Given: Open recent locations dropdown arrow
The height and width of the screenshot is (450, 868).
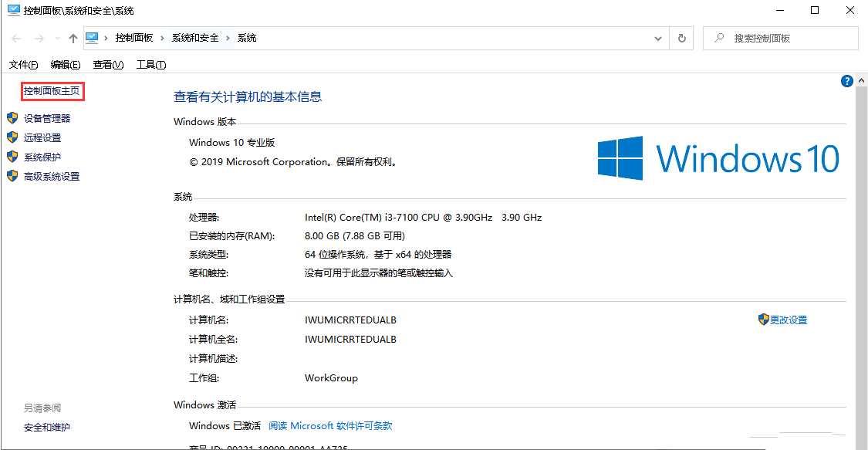Looking at the screenshot, I should point(57,38).
